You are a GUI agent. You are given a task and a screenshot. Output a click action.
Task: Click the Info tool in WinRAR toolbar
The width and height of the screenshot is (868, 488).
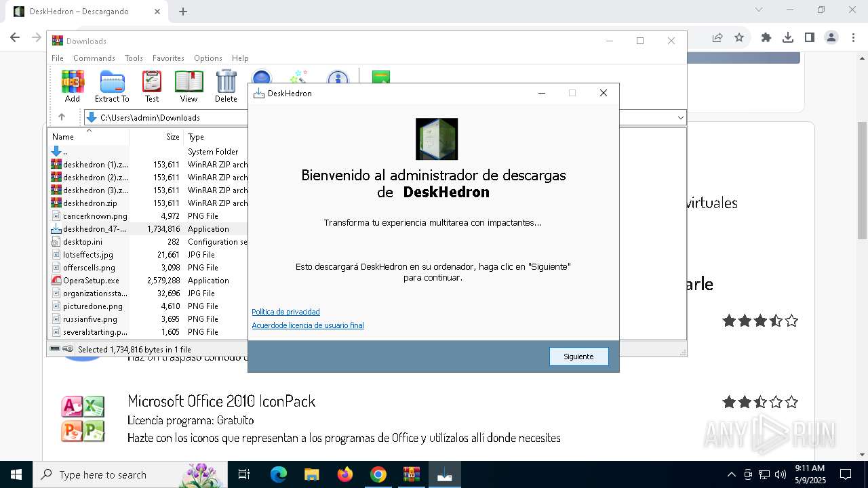pos(338,77)
